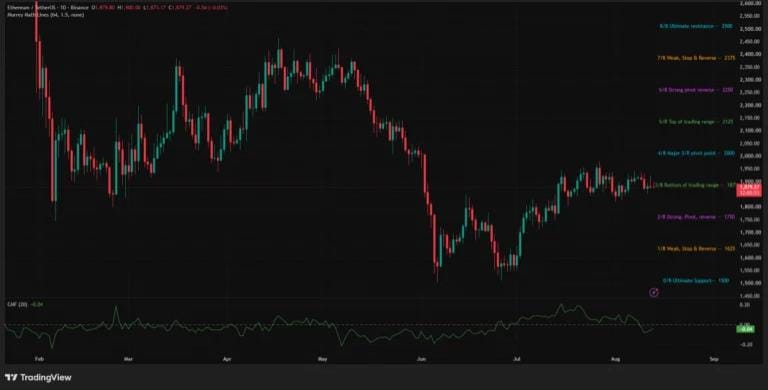Click the 1,500.00 price axis label
This screenshot has width=768, height=390.
point(750,283)
